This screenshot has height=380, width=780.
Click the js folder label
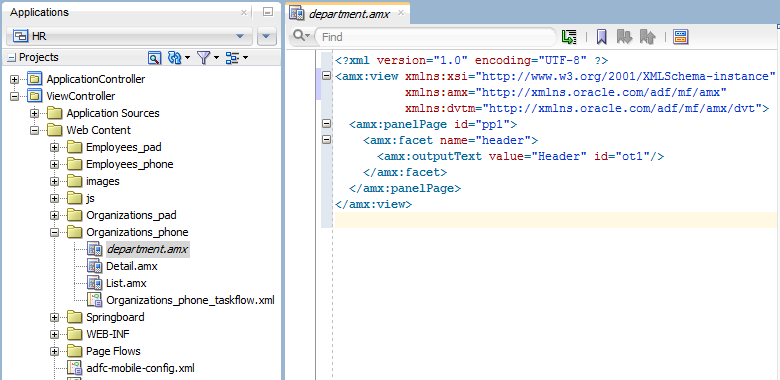(x=90, y=198)
